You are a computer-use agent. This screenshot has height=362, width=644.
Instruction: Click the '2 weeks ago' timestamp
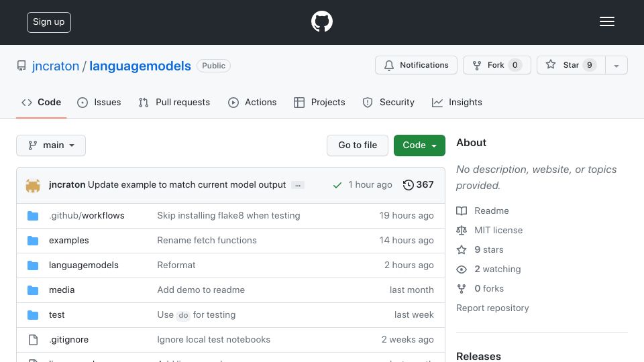tap(407, 339)
